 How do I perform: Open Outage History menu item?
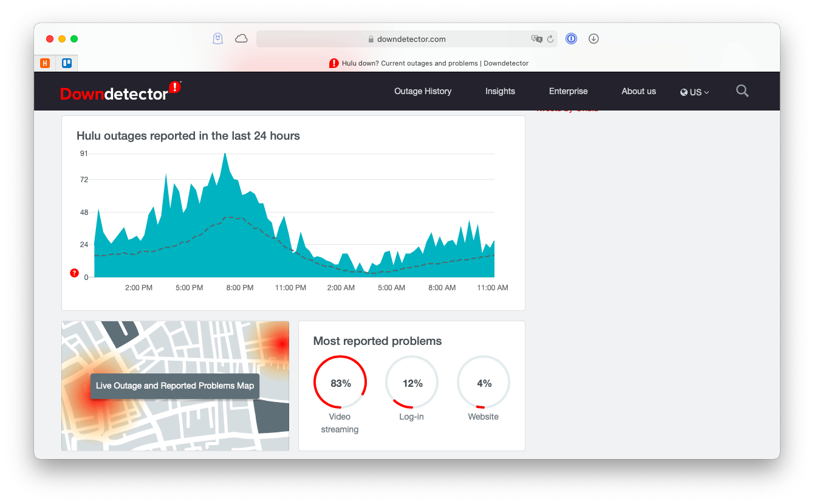point(423,91)
